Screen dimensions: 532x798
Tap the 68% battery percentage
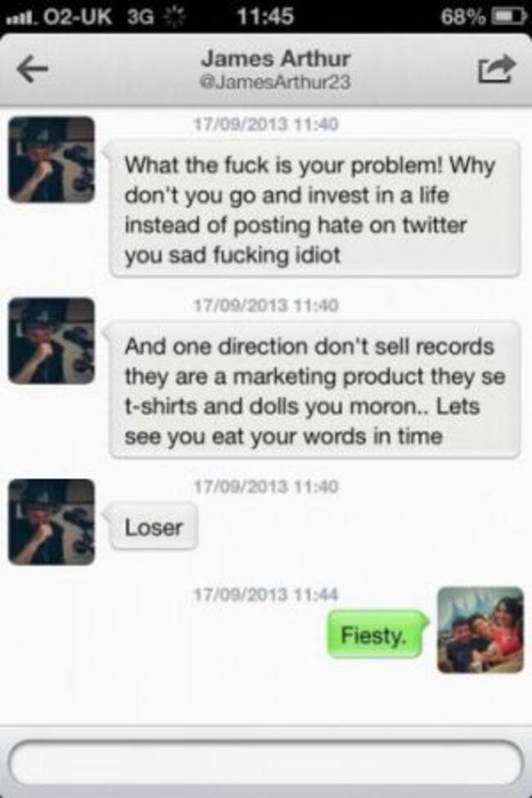click(462, 17)
